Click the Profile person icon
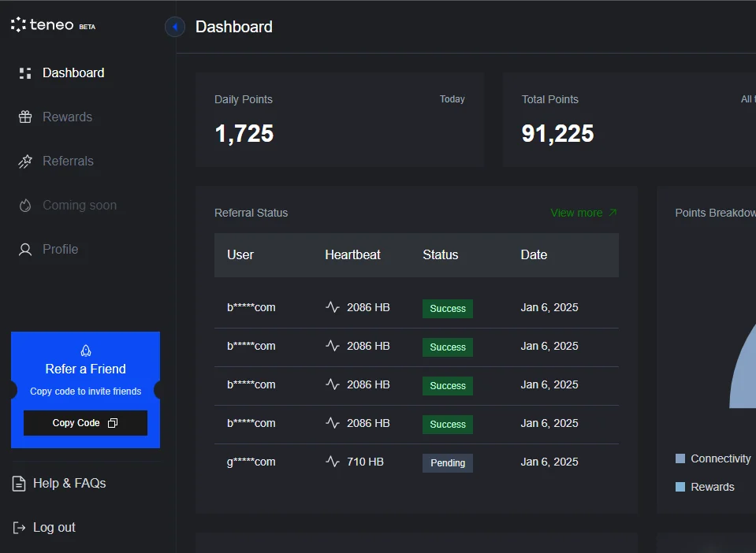The width and height of the screenshot is (756, 553). click(x=25, y=250)
